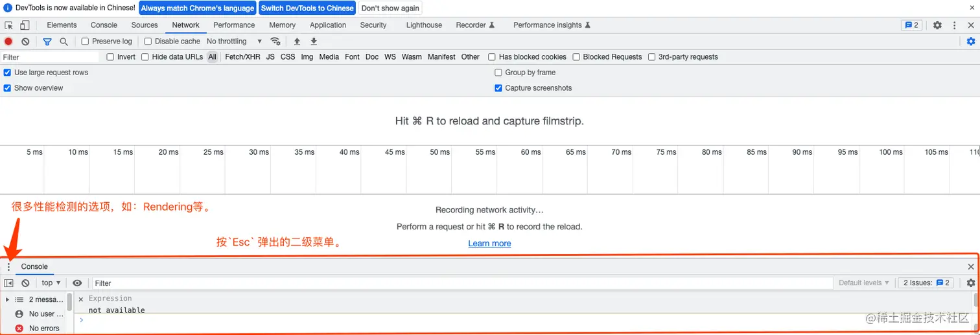The height and width of the screenshot is (335, 980).
Task: Enable the Preserve log checkbox
Action: [x=85, y=41]
